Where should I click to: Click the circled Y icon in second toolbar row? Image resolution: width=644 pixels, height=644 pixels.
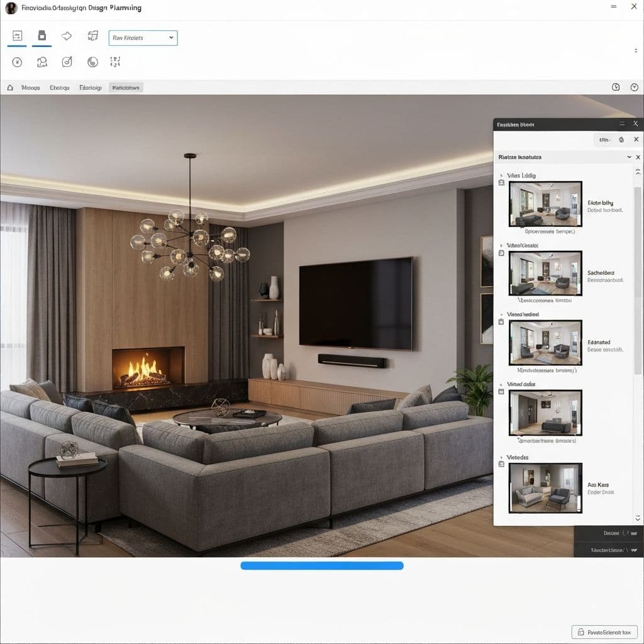point(17,62)
